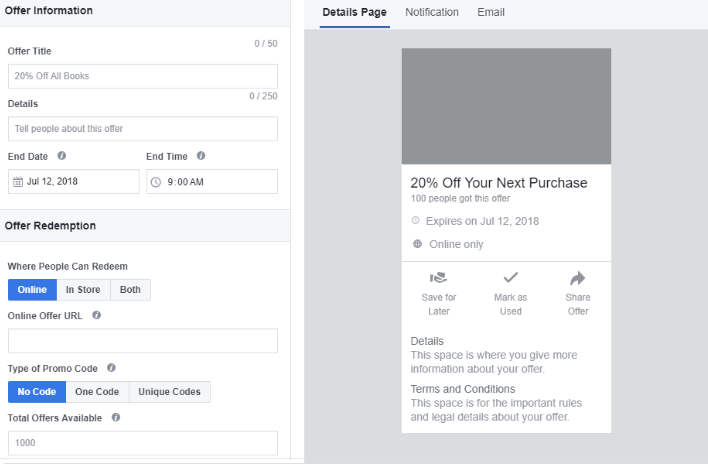Open the End Time 9:00 AM field
Screen dimensions: 708x464
tap(212, 181)
